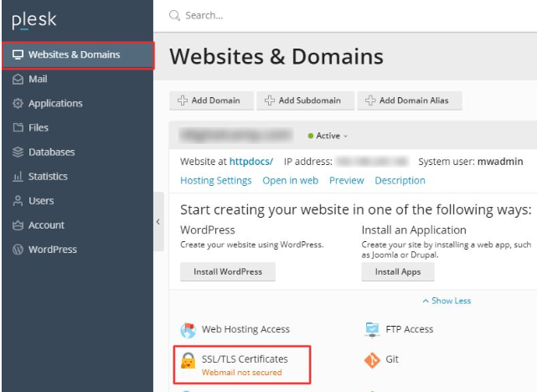This screenshot has height=392, width=537.
Task: Click the Statistics chart icon
Action: (x=18, y=176)
